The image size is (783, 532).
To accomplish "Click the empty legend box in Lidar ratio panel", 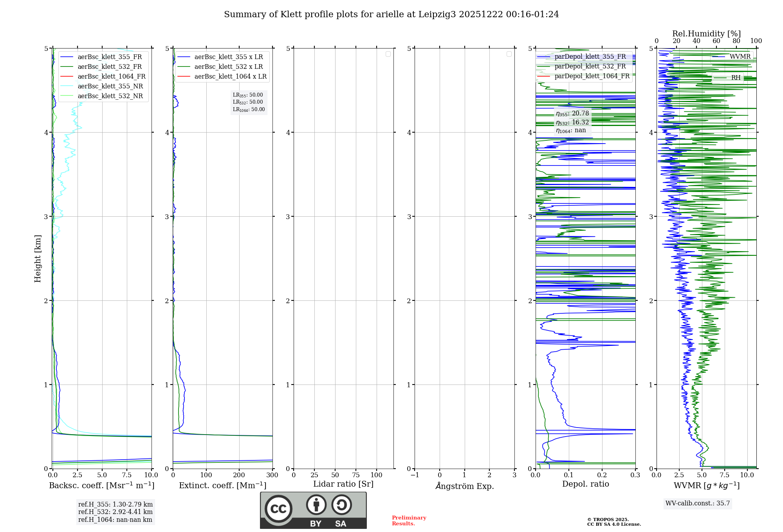I will coord(388,54).
